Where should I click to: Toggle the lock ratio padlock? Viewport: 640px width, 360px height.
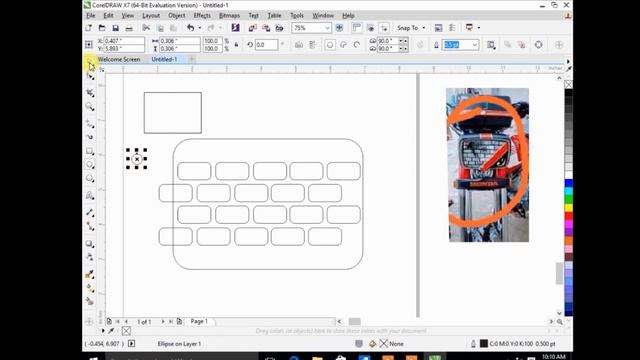[236, 44]
